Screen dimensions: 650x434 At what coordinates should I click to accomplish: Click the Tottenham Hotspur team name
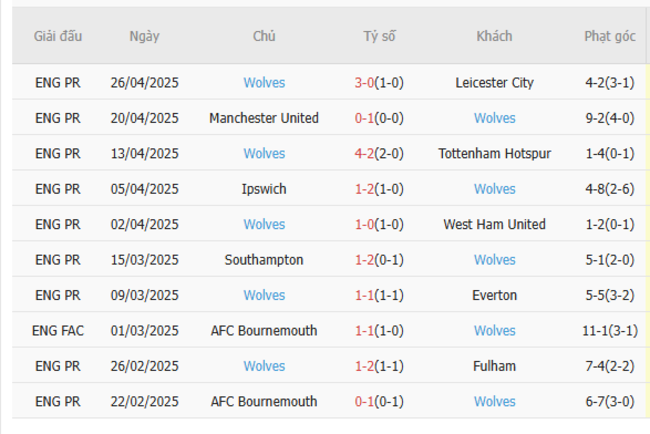494,154
